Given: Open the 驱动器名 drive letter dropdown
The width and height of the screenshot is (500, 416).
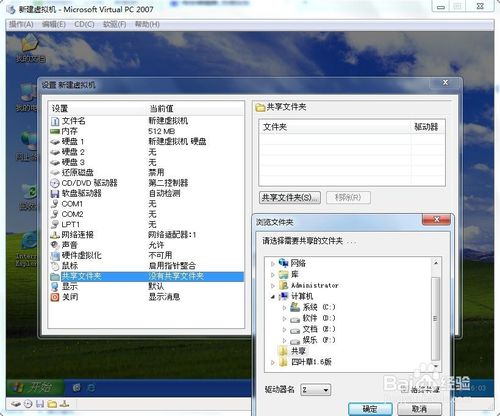Looking at the screenshot, I should (x=316, y=389).
